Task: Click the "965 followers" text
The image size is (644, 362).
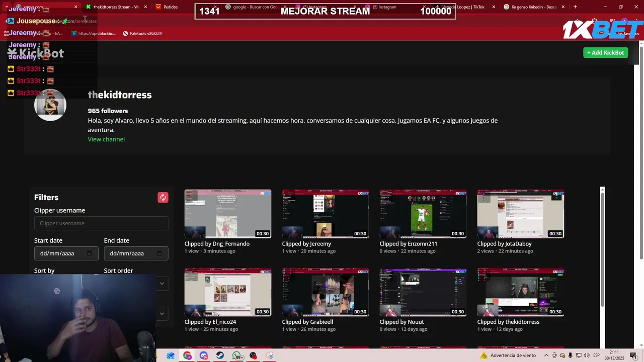Action: 108,111
